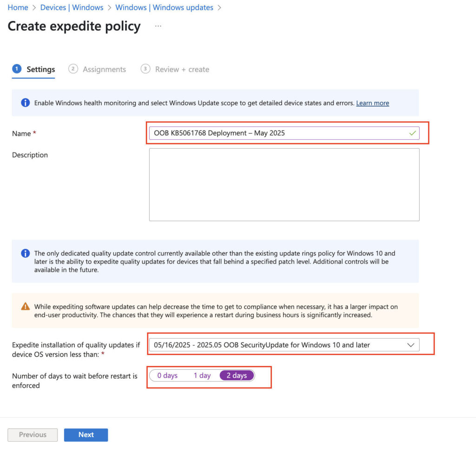The image size is (476, 452).
Task: Click the info icon in quality update notice
Action: point(26,253)
